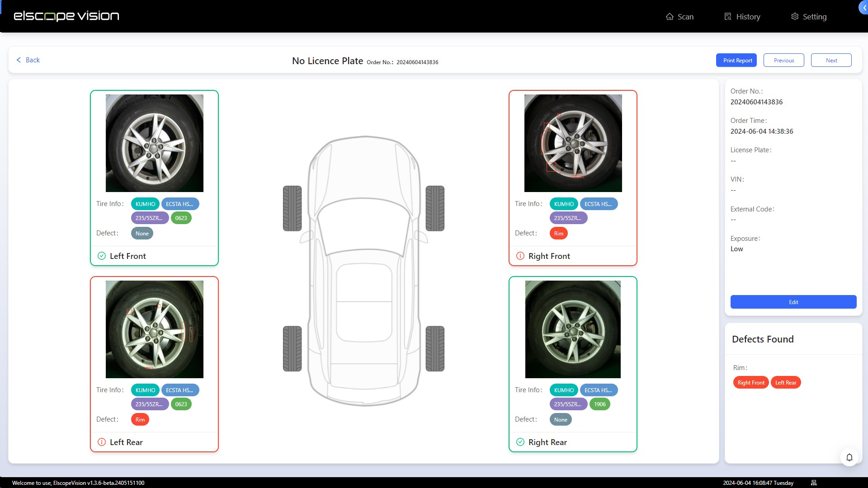
Task: Click the red alert icon next to Right Front
Action: coord(520,256)
